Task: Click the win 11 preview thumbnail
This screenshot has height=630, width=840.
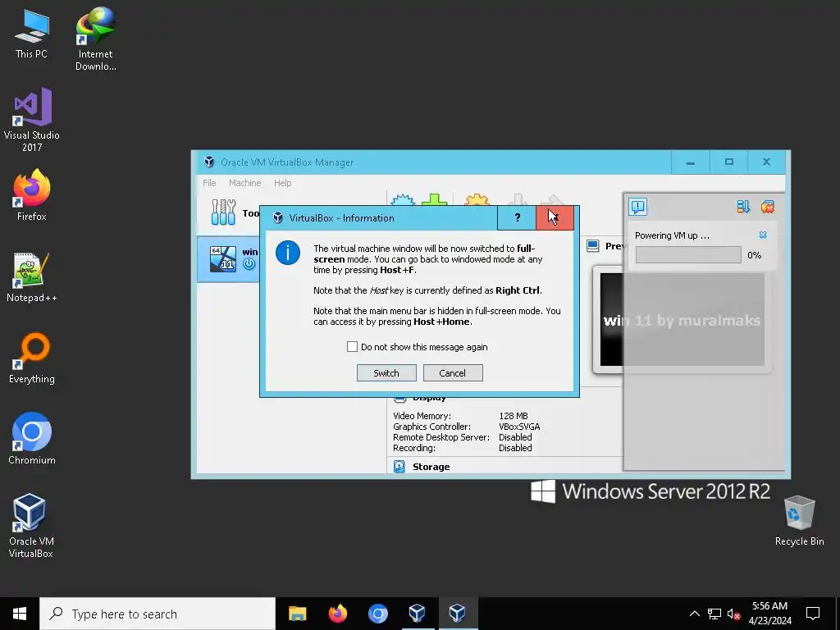Action: (682, 320)
